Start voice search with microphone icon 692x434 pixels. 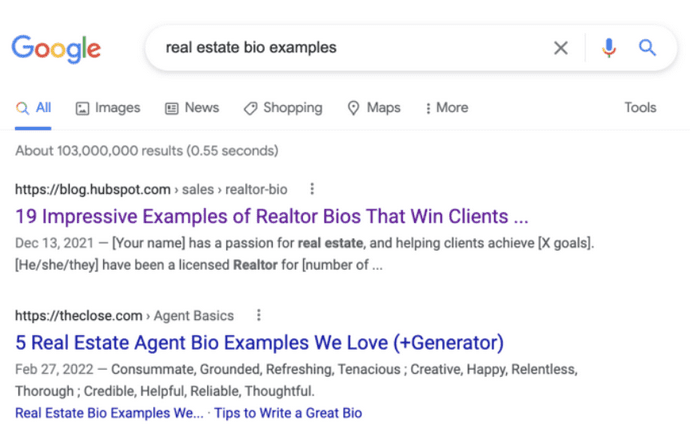click(x=608, y=48)
